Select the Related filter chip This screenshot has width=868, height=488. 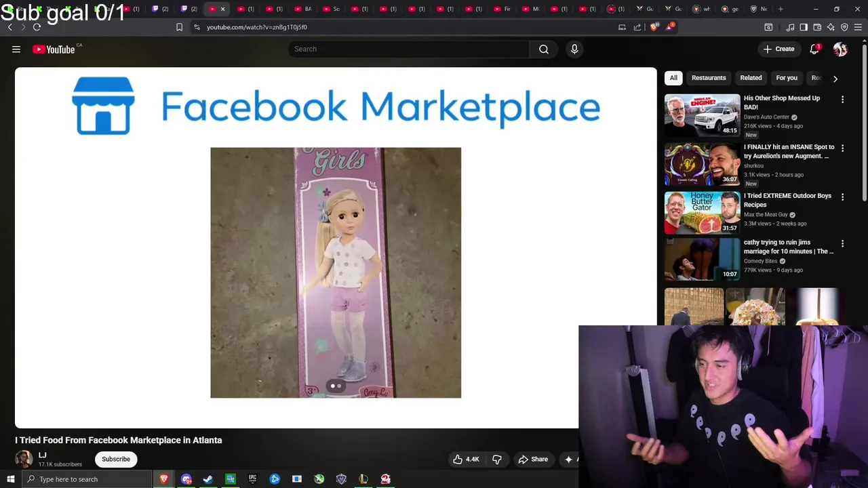click(751, 78)
